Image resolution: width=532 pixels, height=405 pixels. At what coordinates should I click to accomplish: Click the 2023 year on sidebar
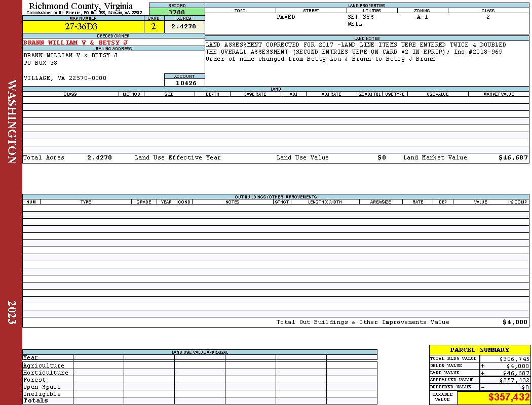12,312
